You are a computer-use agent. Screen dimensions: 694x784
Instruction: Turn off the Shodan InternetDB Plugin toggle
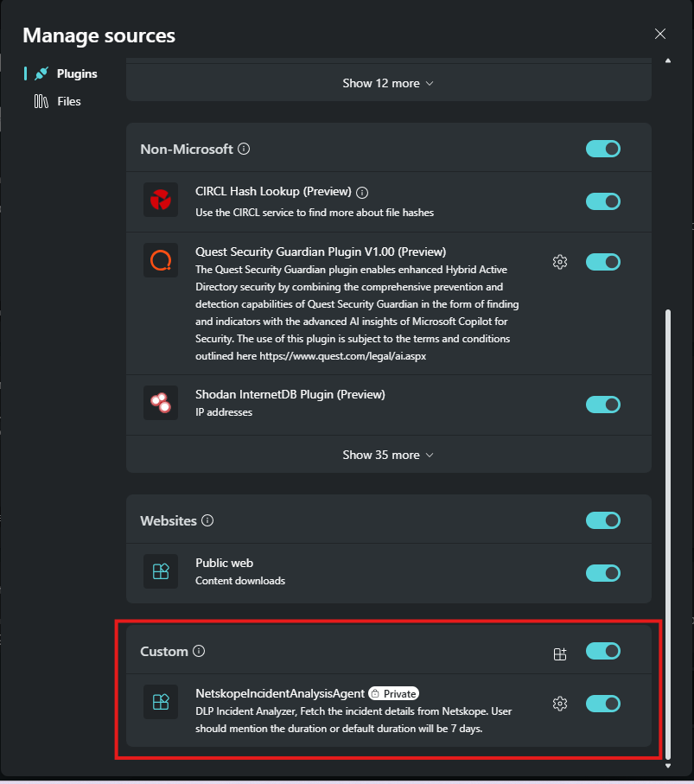603,405
